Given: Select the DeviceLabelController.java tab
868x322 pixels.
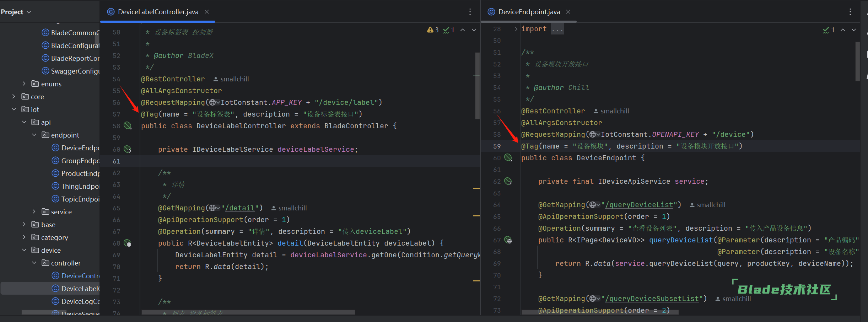Looking at the screenshot, I should click(x=158, y=12).
